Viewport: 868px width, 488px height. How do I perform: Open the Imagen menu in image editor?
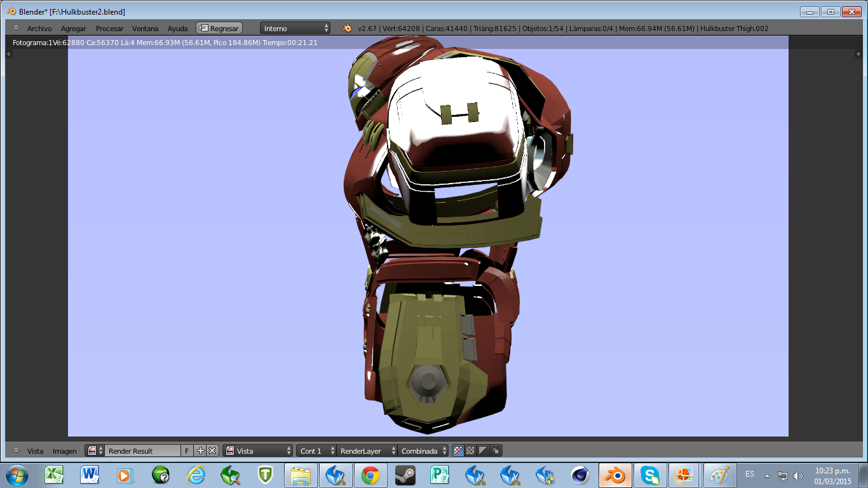coord(65,451)
